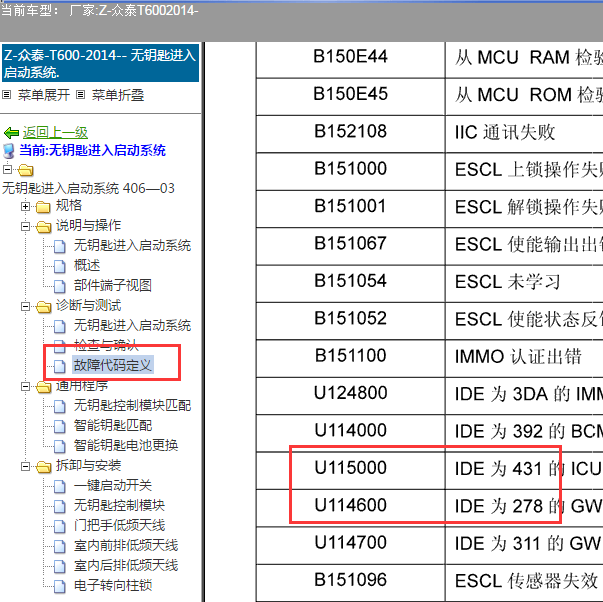This screenshot has height=602, width=603.
Task: Select the 说明与操作 folder icon
Action: tap(43, 227)
